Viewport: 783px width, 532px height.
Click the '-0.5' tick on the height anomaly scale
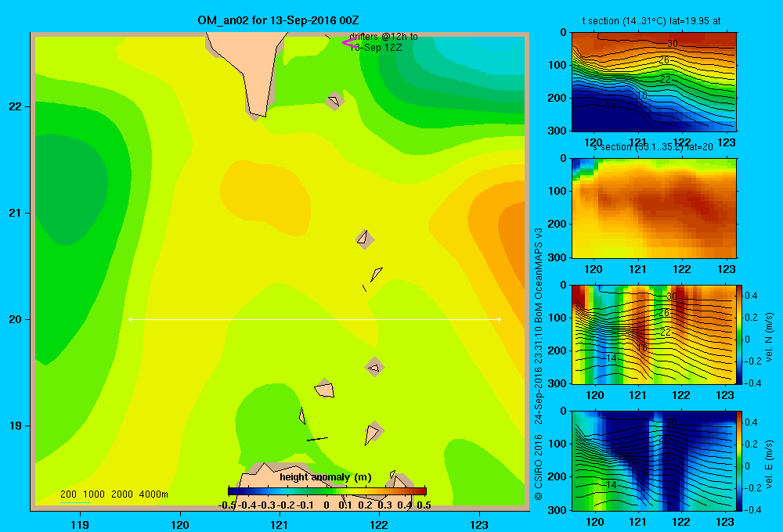tap(227, 505)
